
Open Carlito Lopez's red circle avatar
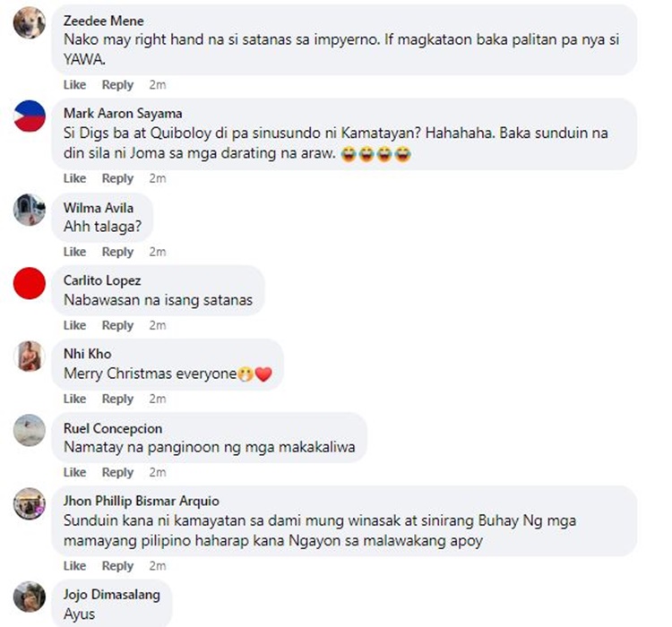[x=30, y=283]
